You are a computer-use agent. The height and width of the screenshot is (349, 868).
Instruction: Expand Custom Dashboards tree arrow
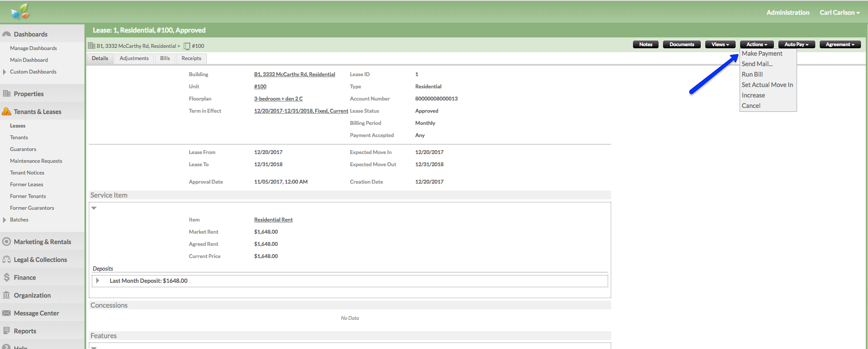(4, 72)
